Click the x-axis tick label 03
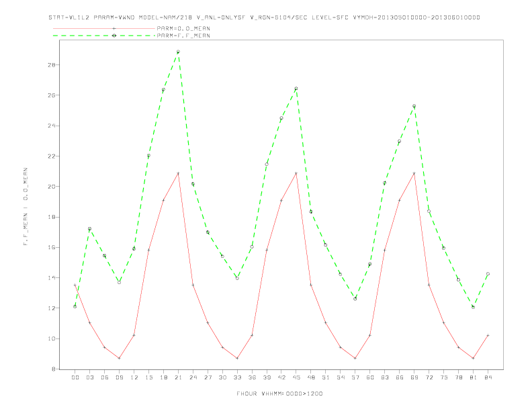The height and width of the screenshot is (411, 532). 89,377
